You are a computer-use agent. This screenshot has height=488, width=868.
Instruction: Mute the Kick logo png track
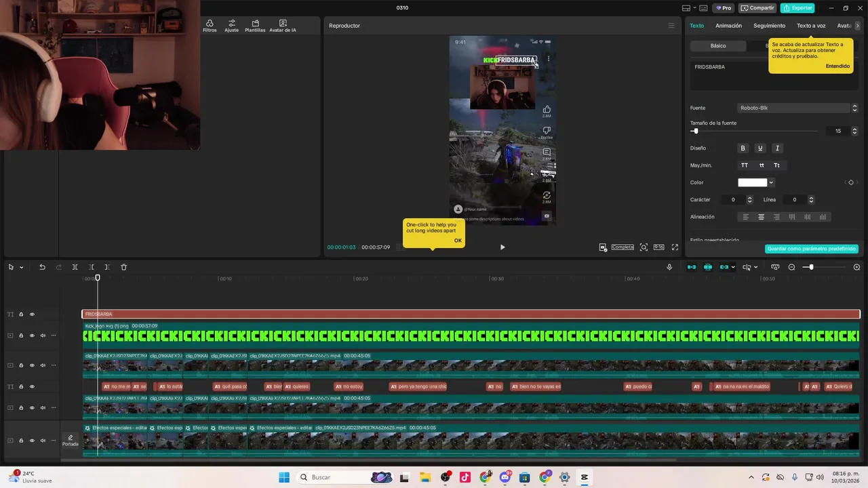click(x=43, y=335)
